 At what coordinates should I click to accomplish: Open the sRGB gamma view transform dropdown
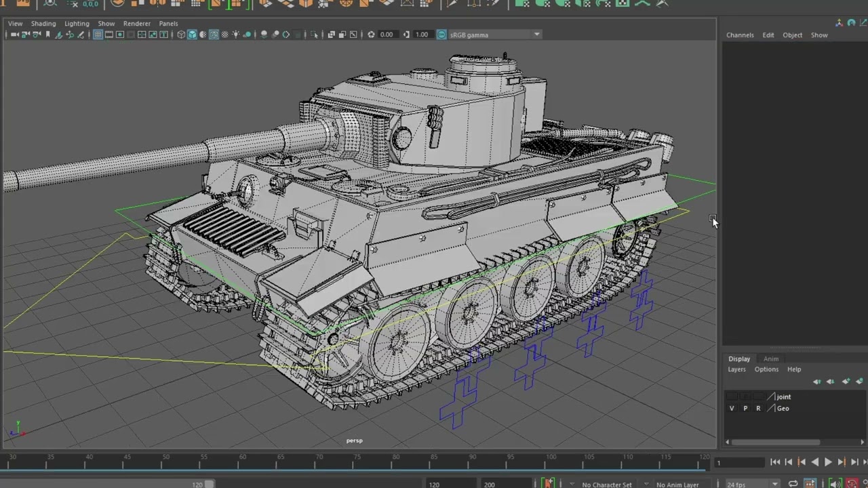pos(495,35)
